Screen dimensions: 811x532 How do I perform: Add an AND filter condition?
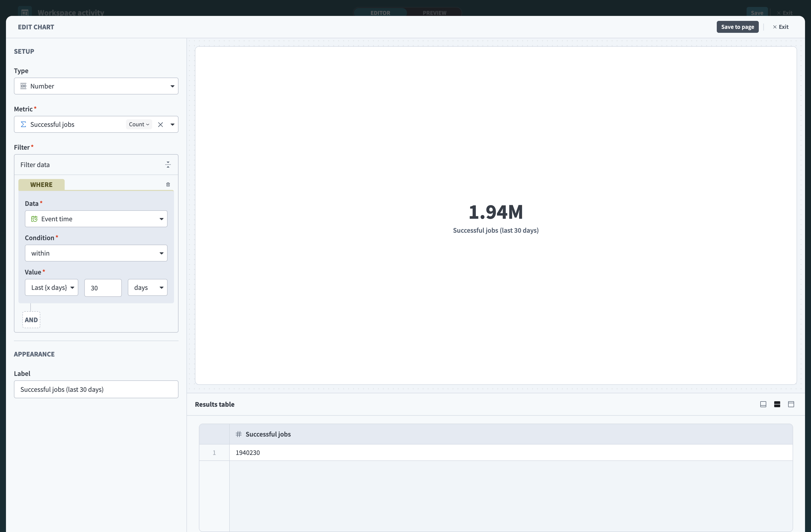point(31,320)
